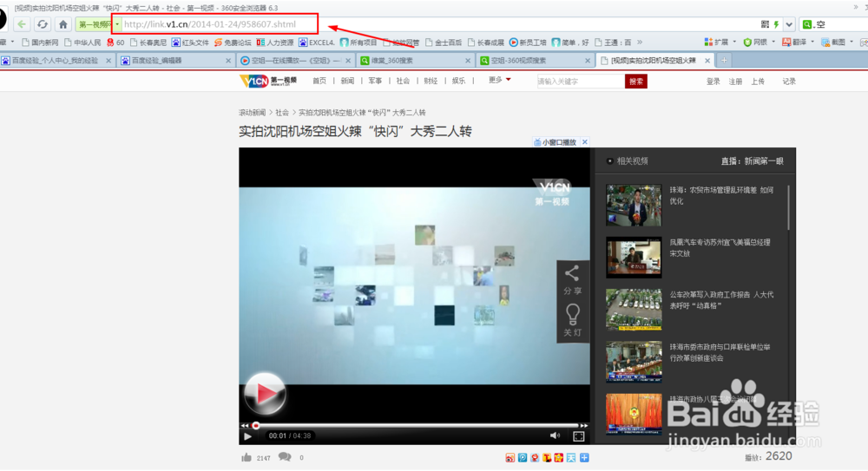This screenshot has width=868, height=471.
Task: Open the 扩展 extensions dropdown
Action: tap(720, 42)
